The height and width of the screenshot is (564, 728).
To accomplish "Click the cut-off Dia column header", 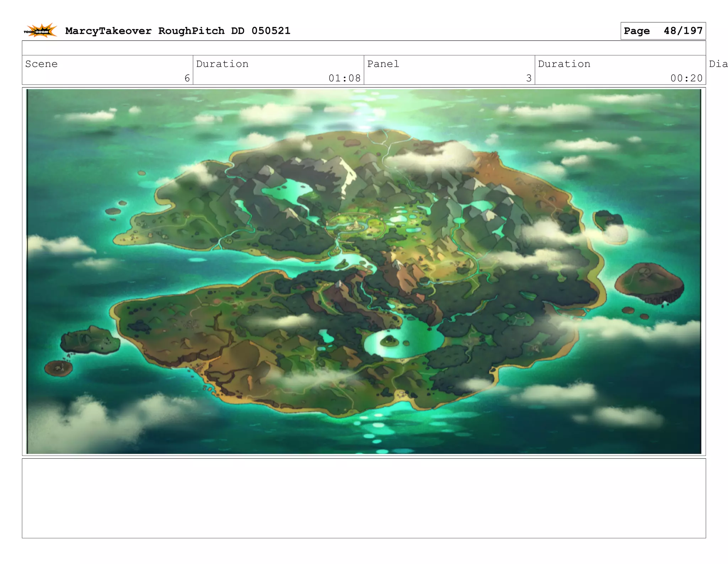I will pos(718,64).
